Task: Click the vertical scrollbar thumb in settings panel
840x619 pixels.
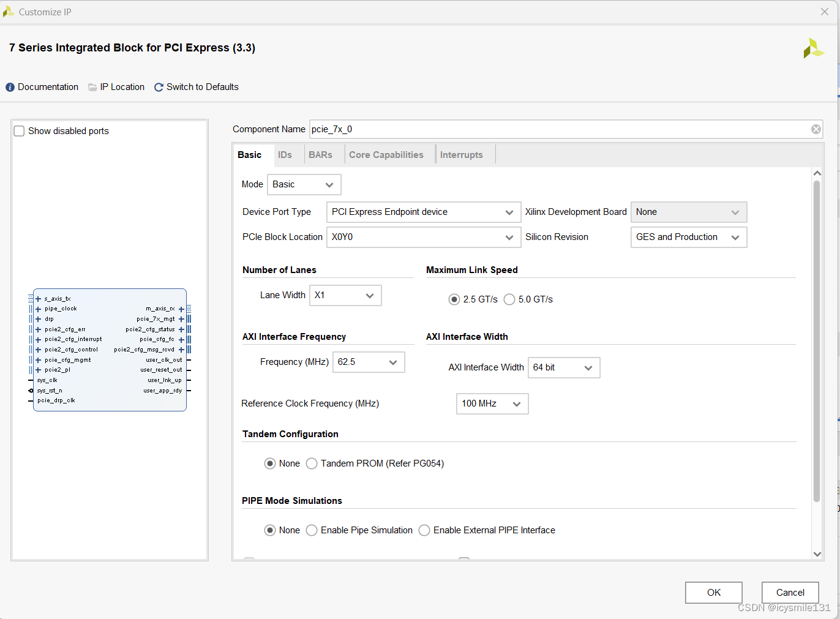Action: click(x=817, y=341)
